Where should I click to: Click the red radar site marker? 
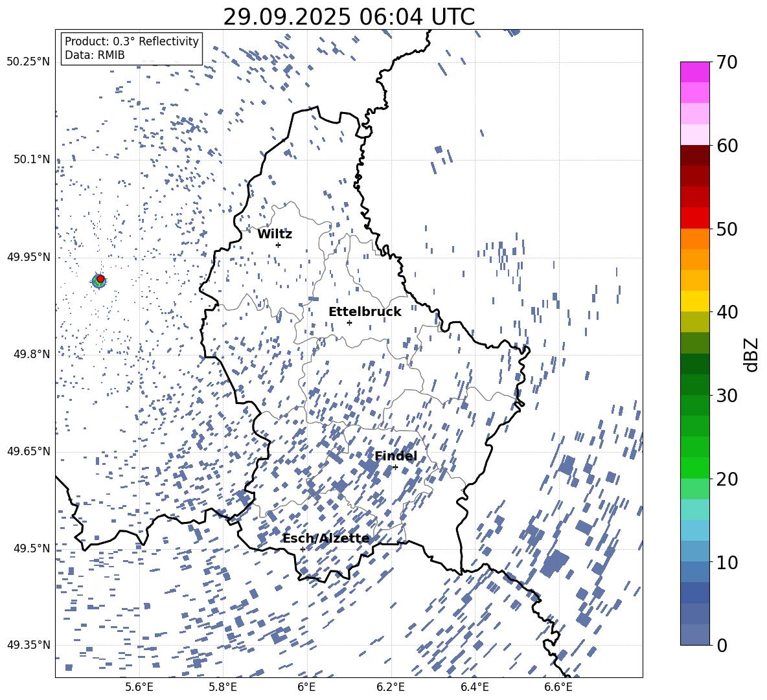pos(100,279)
